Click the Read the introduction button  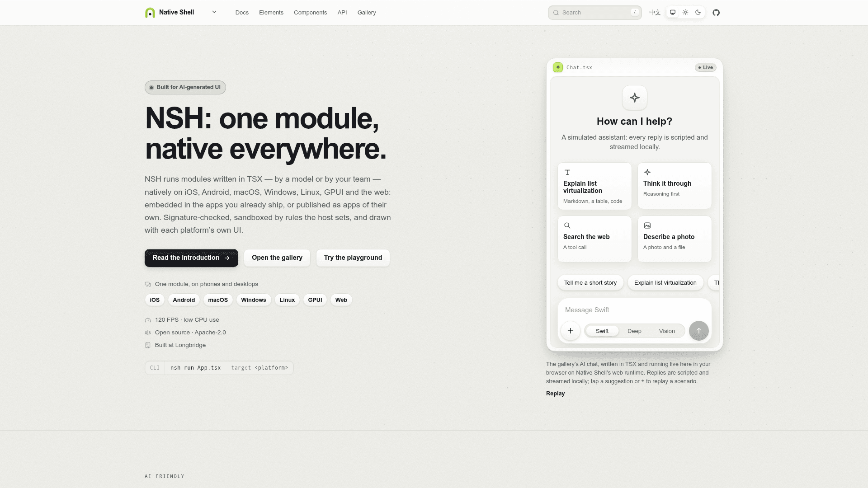[x=191, y=258]
